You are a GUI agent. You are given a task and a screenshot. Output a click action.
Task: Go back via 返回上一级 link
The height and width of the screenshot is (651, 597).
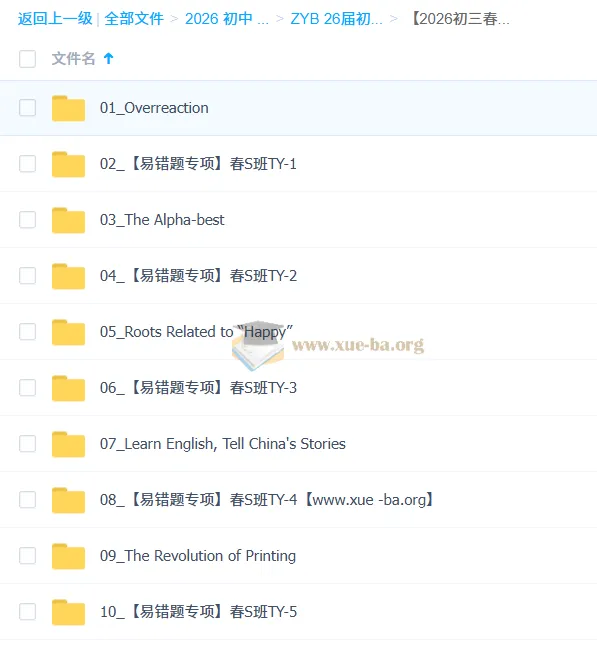tap(55, 19)
